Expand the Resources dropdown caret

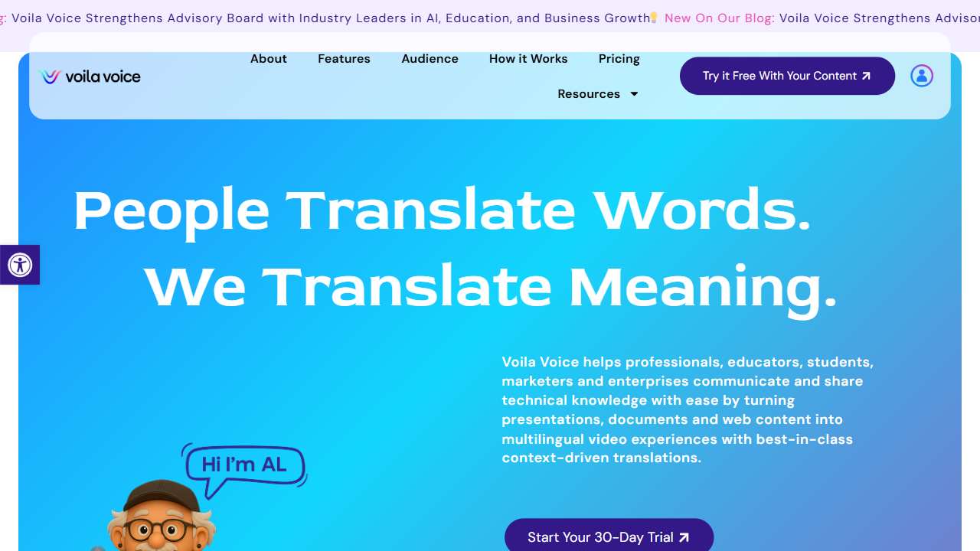tap(634, 94)
